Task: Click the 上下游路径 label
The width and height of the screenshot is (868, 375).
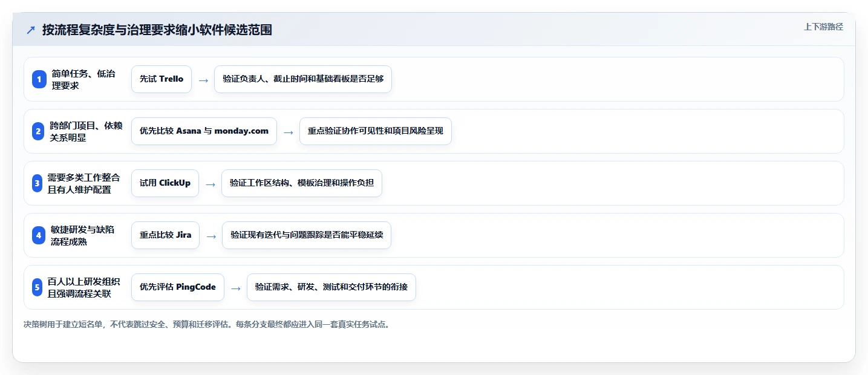Action: click(x=823, y=27)
